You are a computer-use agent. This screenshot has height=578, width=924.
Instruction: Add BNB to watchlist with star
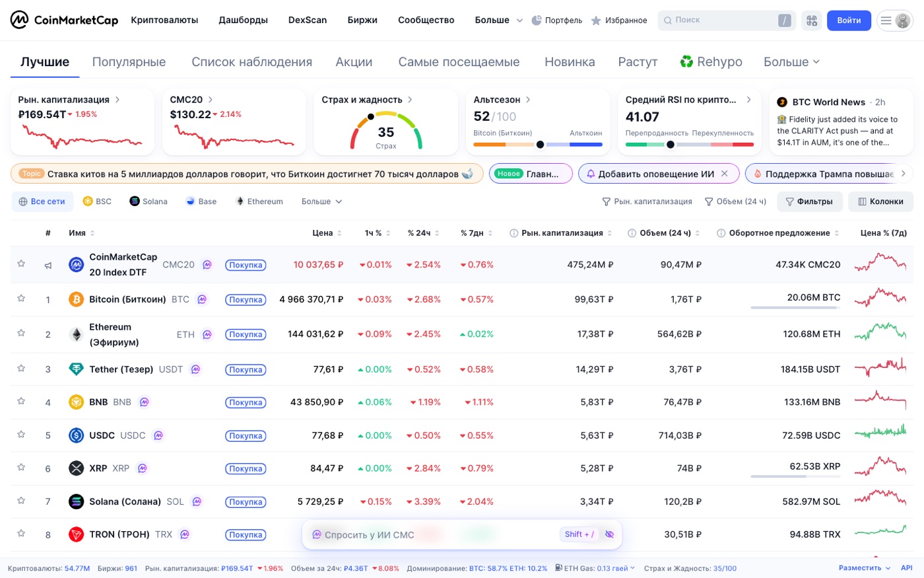[21, 401]
